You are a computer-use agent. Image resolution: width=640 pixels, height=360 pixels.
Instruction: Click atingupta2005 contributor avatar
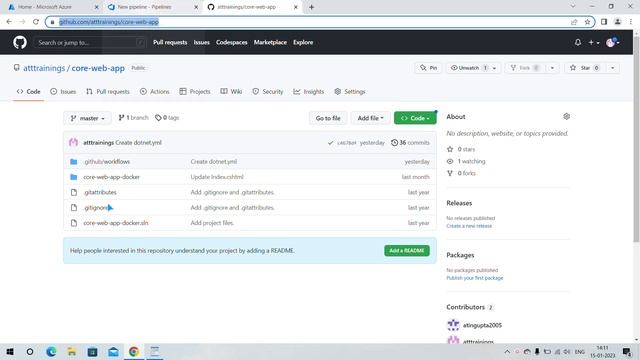tap(453, 325)
